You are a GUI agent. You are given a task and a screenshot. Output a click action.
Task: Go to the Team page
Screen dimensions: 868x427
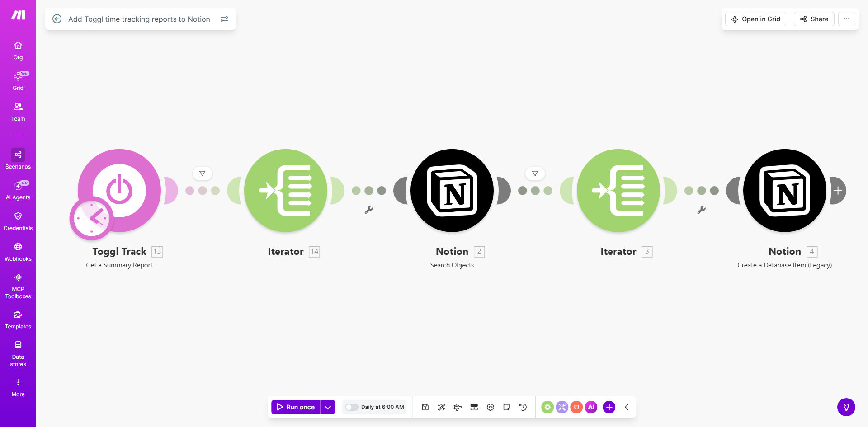(x=18, y=112)
